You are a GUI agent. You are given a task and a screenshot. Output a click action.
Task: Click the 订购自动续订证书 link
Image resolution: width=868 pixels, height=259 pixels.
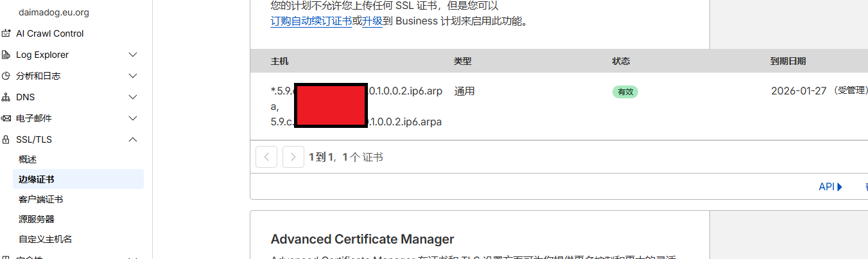311,21
